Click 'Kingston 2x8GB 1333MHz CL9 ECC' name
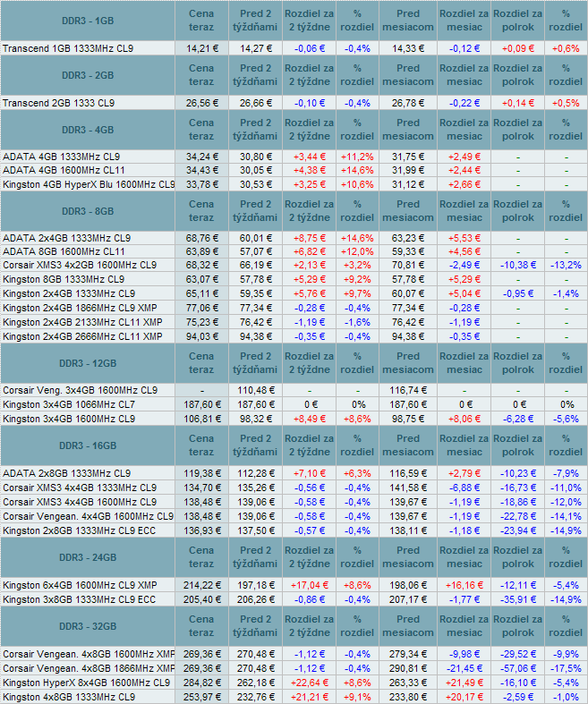Viewport: 588px width, 704px height. tap(79, 530)
